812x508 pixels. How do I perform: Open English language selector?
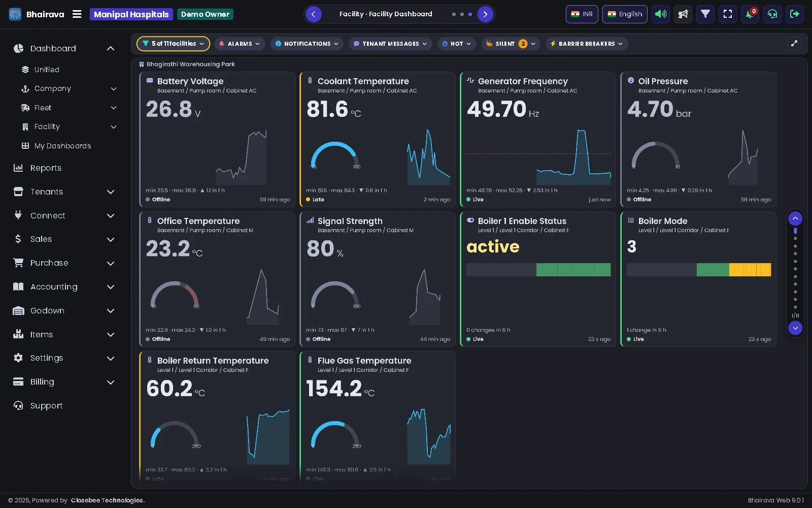625,14
